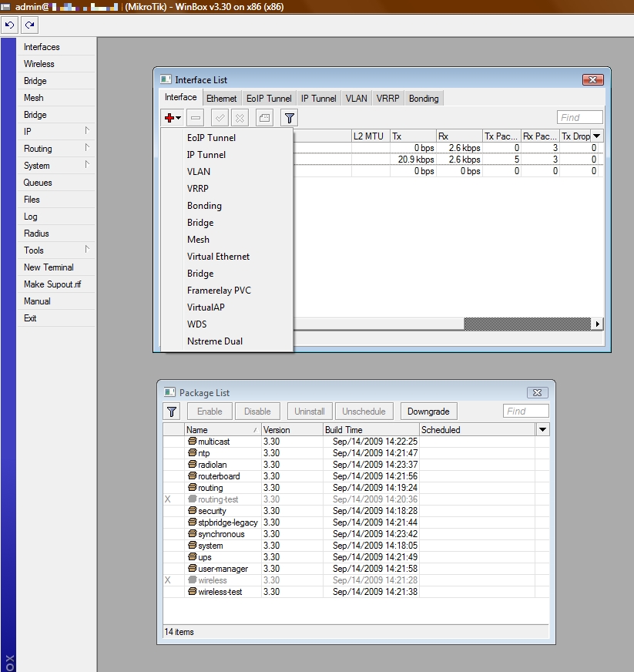Focus Find field in Package List
Image resolution: width=634 pixels, height=672 pixels.
coord(525,411)
